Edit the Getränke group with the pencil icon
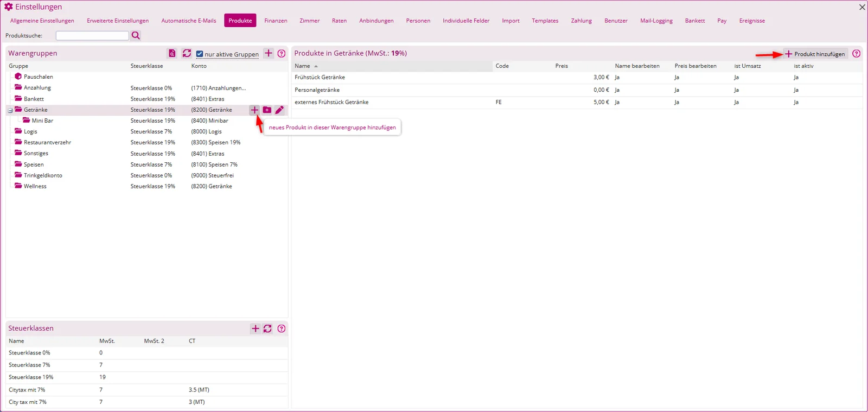868x412 pixels. coord(279,110)
